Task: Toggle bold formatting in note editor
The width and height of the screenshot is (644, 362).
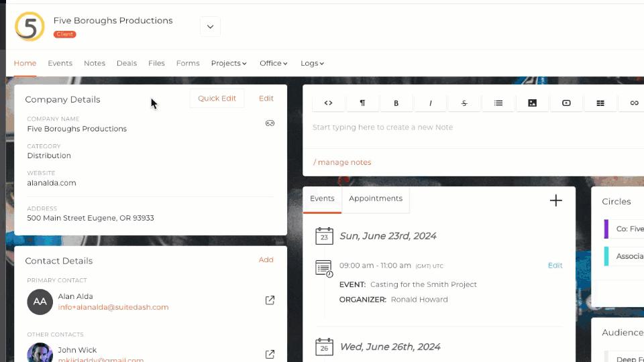Action: pyautogui.click(x=396, y=103)
